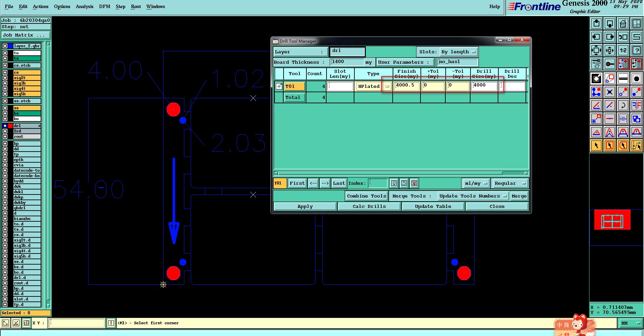This screenshot has width=644, height=336.
Task: Select the arrow-in-rectangle selection tool
Action: pos(610,146)
